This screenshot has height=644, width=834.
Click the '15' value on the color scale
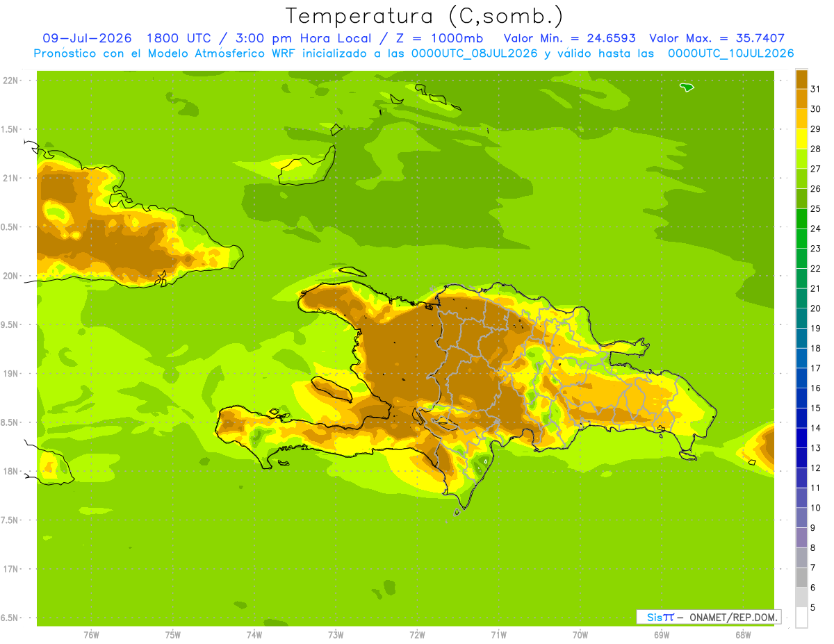816,408
